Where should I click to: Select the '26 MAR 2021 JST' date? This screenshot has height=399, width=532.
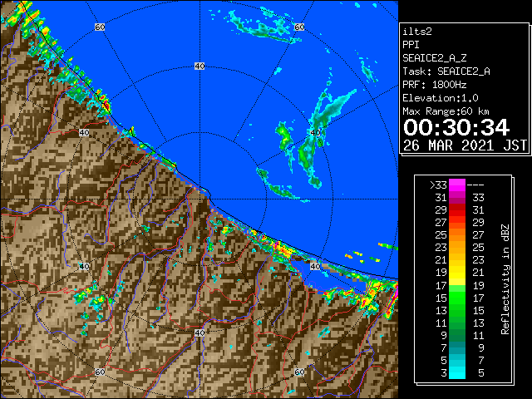tap(465, 145)
